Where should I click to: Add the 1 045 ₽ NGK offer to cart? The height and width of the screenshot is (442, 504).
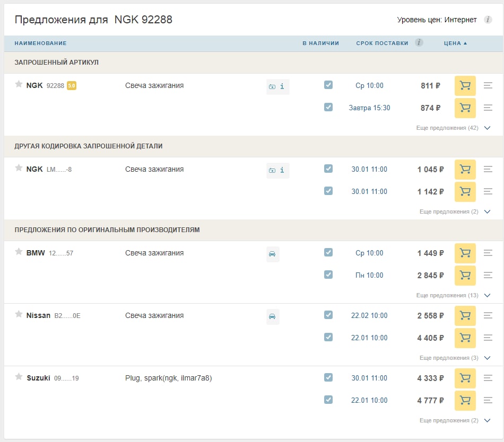[465, 170]
